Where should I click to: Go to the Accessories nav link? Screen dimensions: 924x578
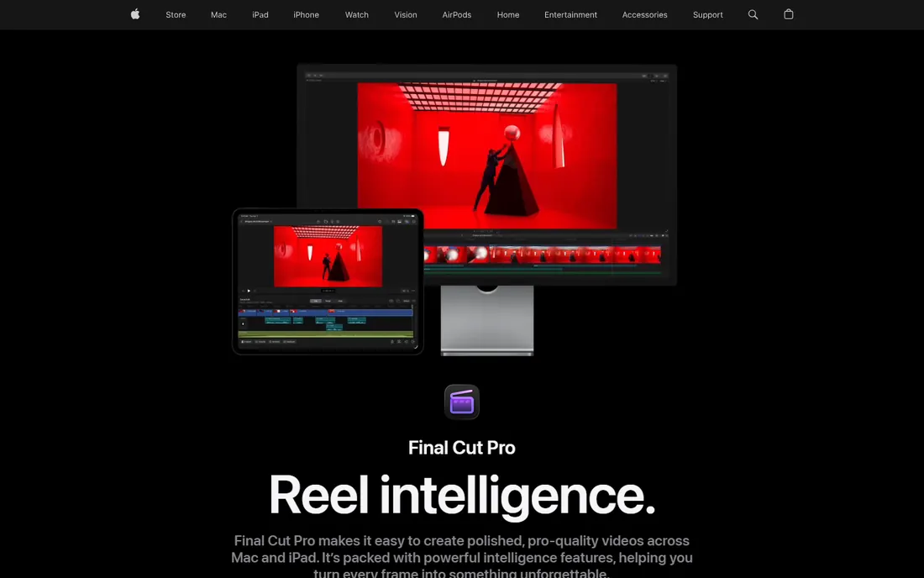644,15
